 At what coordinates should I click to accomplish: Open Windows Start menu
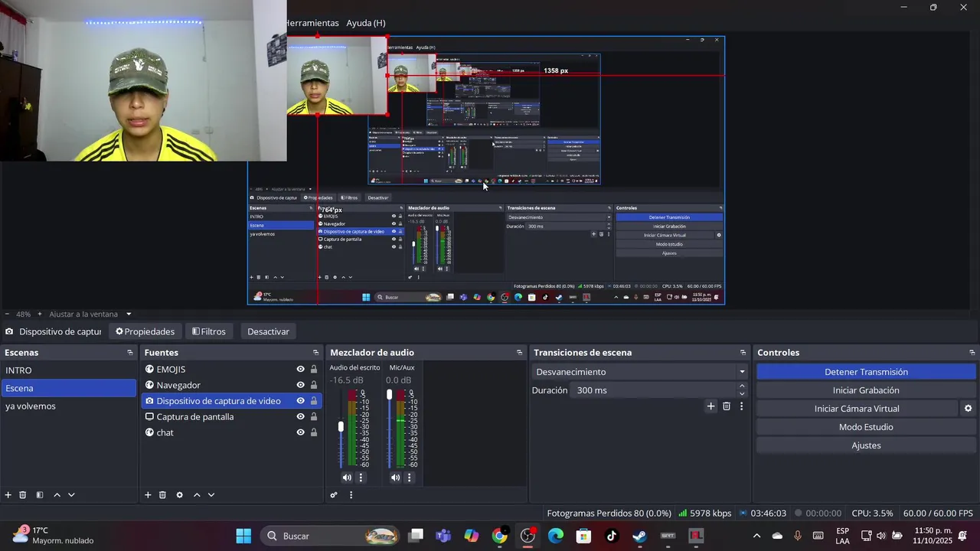[x=243, y=536]
